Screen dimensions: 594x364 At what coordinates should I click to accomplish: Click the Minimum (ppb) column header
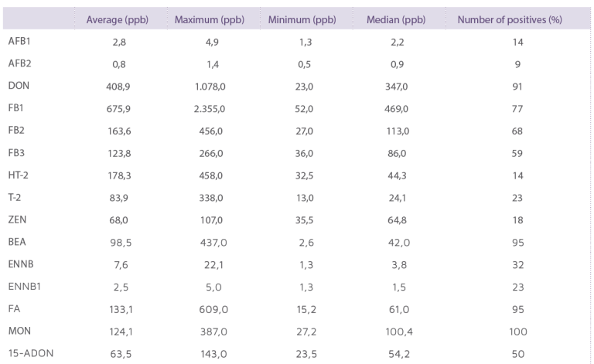pos(302,19)
